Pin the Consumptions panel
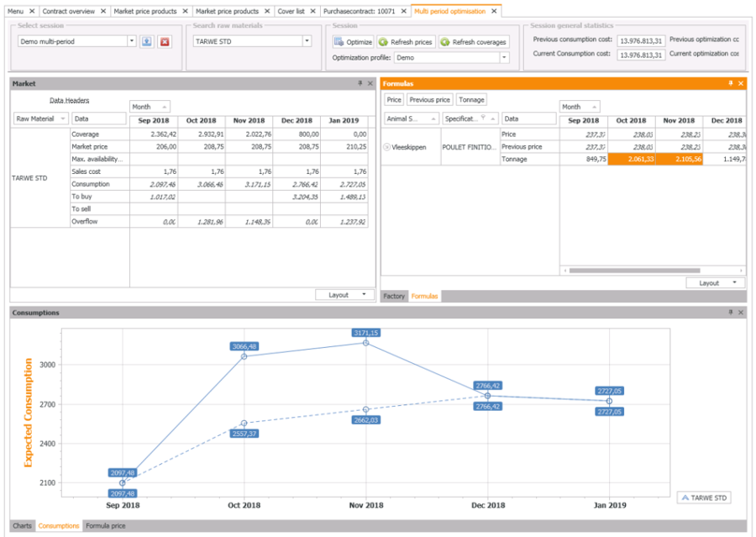756x537 pixels. [x=730, y=313]
